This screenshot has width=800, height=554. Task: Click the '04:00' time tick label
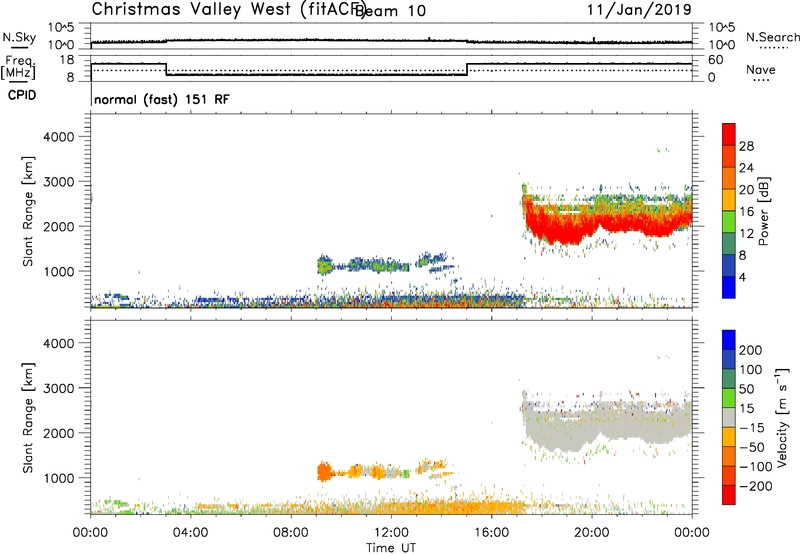point(191,533)
